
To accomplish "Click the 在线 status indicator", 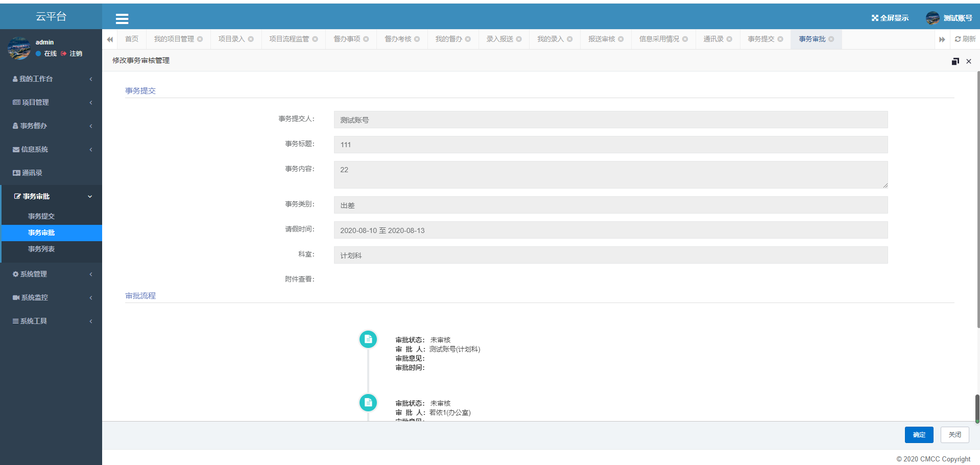I will (x=46, y=54).
